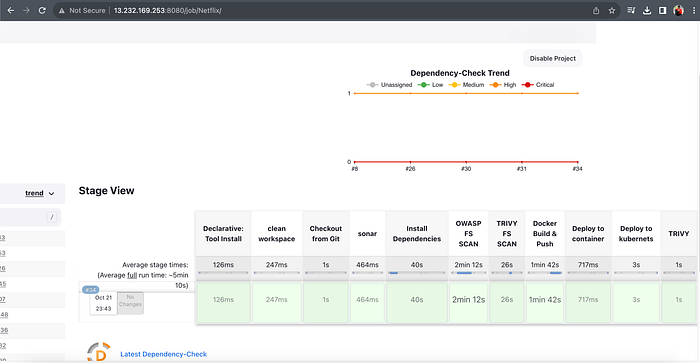
Task: Click the No Changes box
Action: 130,303
